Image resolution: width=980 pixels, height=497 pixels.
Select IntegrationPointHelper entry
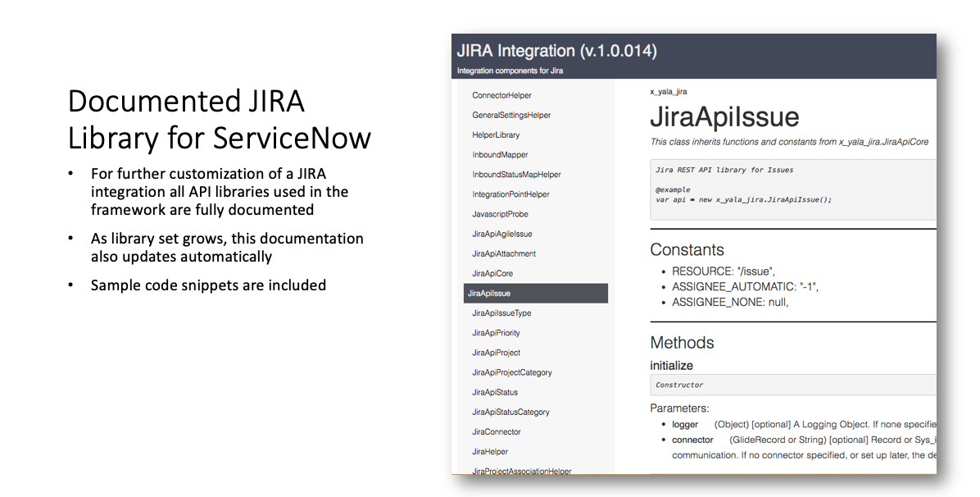[x=510, y=194]
